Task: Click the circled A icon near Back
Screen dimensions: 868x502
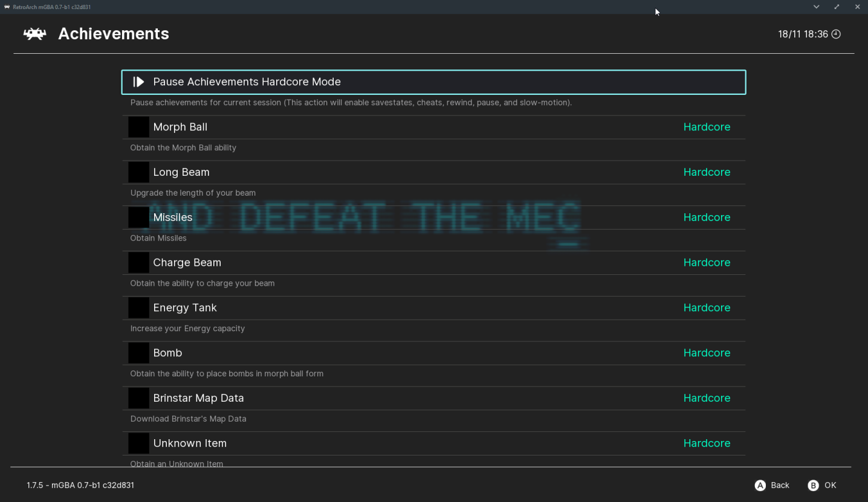Action: [760, 485]
